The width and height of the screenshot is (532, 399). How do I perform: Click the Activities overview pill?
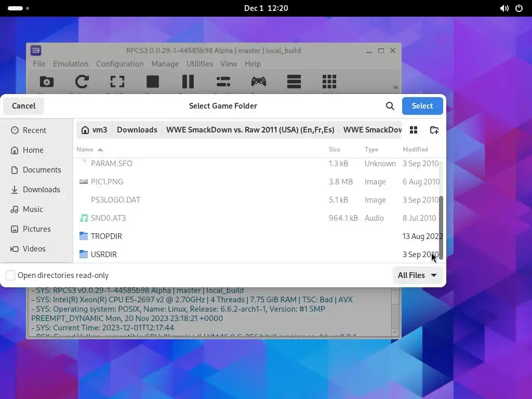[x=15, y=8]
